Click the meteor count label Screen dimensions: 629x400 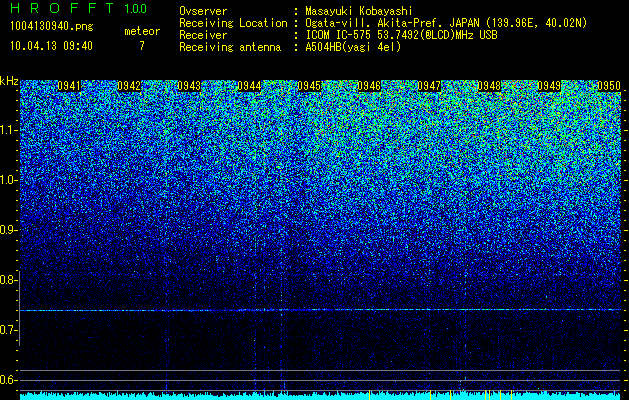pos(142,31)
